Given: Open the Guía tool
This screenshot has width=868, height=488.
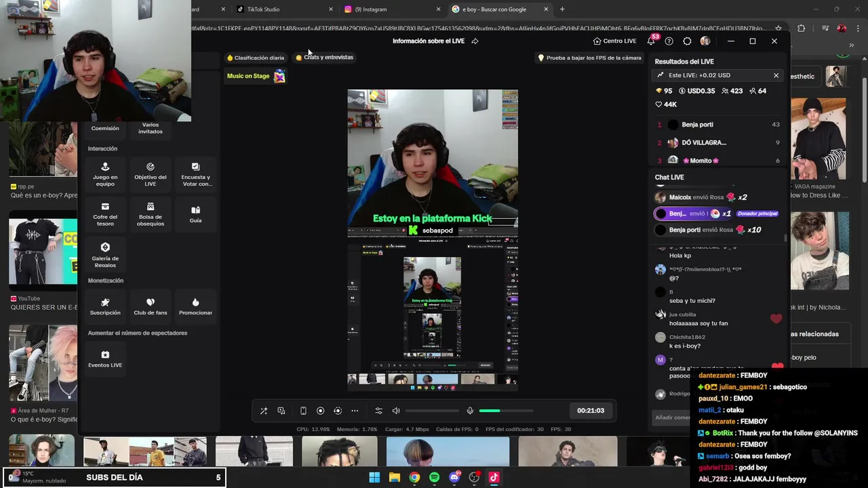Looking at the screenshot, I should tap(196, 213).
